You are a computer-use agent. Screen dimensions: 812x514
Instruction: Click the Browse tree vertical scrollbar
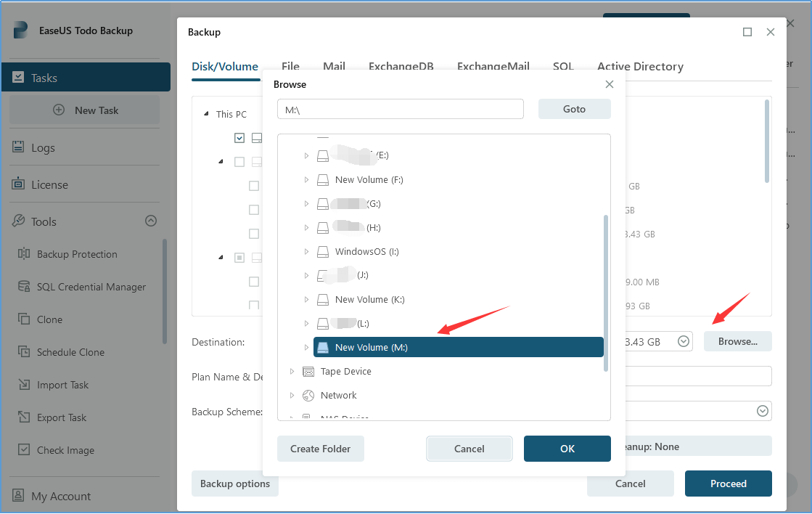point(606,293)
